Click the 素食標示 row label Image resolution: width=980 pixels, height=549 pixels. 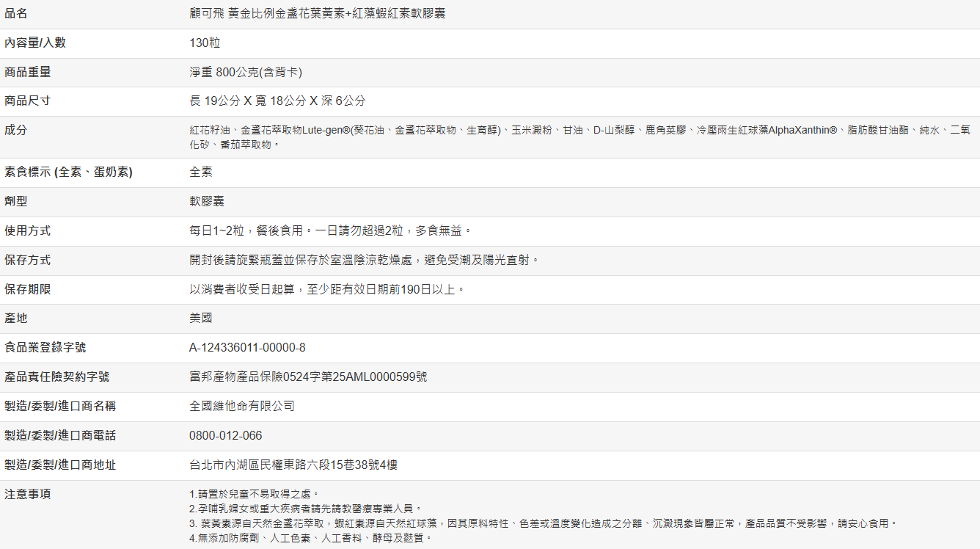click(68, 172)
